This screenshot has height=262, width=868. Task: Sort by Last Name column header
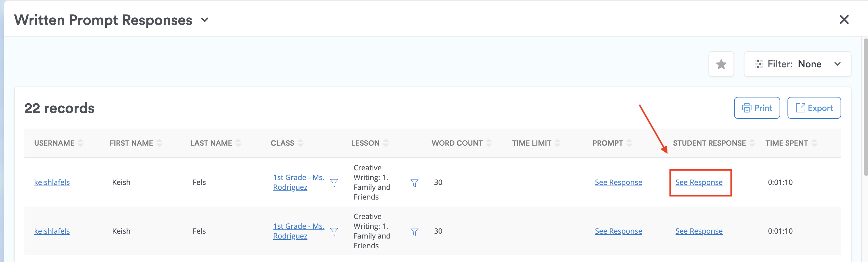click(x=211, y=143)
